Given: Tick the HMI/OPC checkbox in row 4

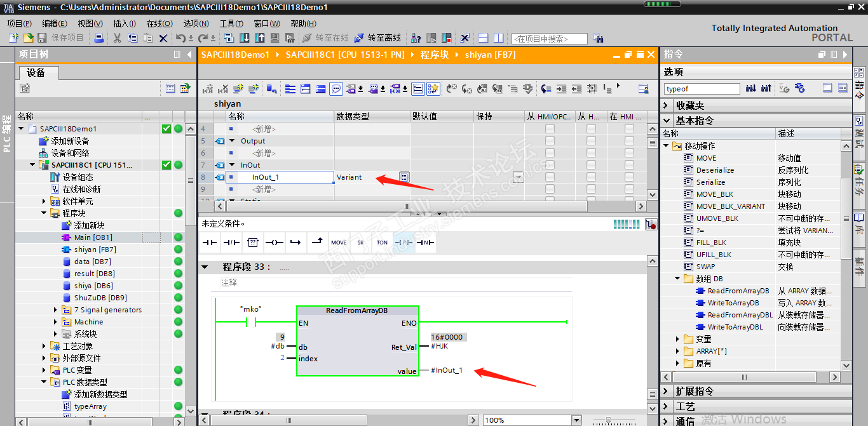Looking at the screenshot, I should point(550,129).
